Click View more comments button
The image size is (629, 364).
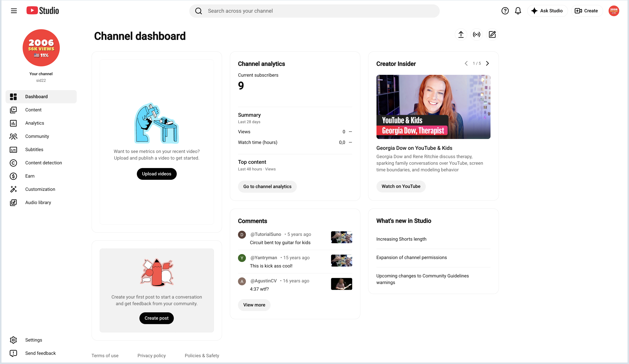pyautogui.click(x=254, y=305)
